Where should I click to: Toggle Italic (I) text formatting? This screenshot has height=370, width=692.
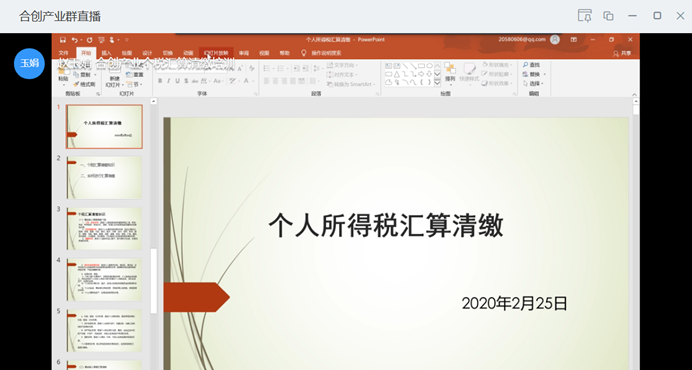tap(169, 81)
